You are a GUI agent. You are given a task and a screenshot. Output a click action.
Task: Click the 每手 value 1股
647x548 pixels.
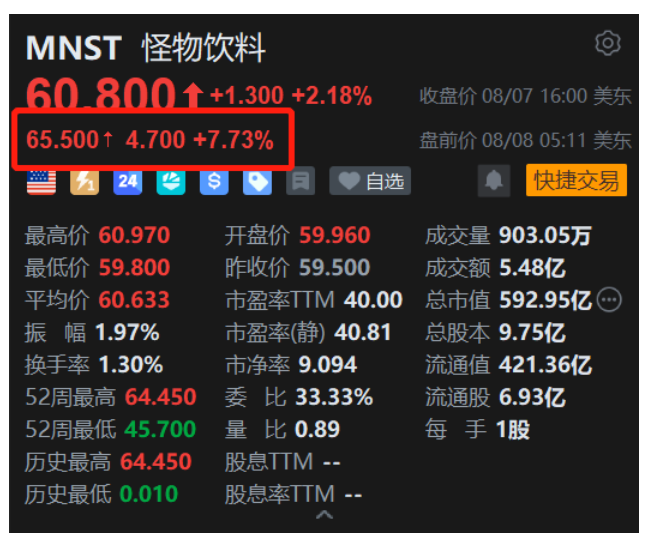pos(513,430)
